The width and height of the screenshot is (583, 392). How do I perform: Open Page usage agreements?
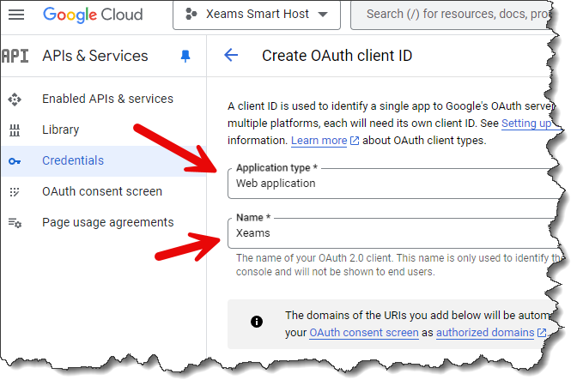[108, 222]
